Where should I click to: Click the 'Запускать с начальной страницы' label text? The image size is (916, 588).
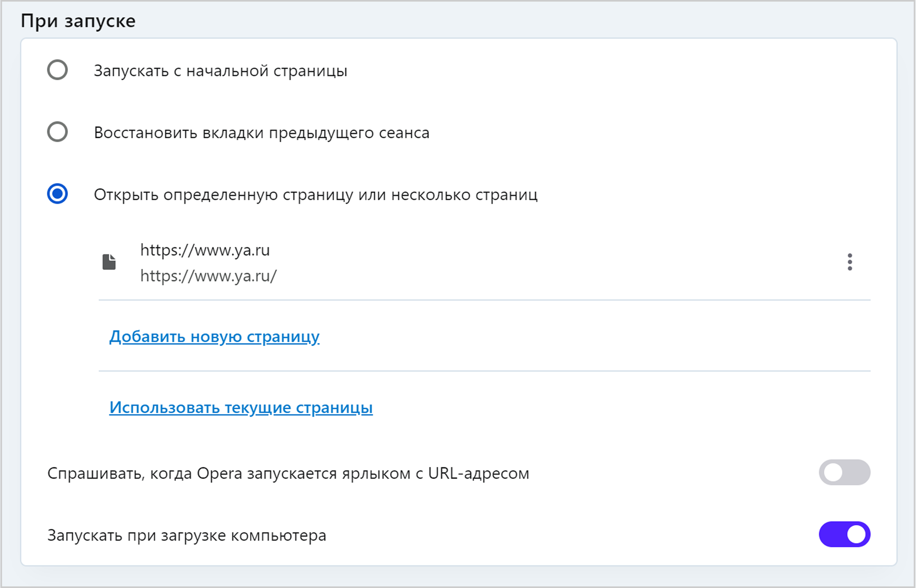221,71
